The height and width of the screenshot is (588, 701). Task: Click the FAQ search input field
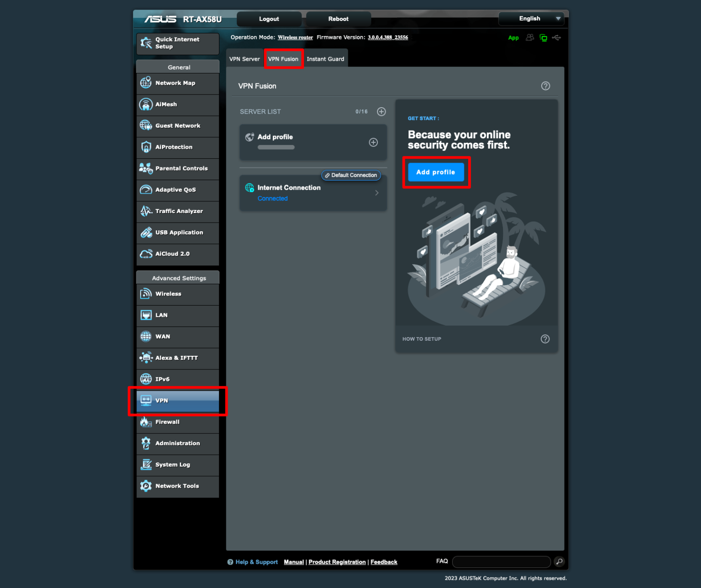(501, 562)
